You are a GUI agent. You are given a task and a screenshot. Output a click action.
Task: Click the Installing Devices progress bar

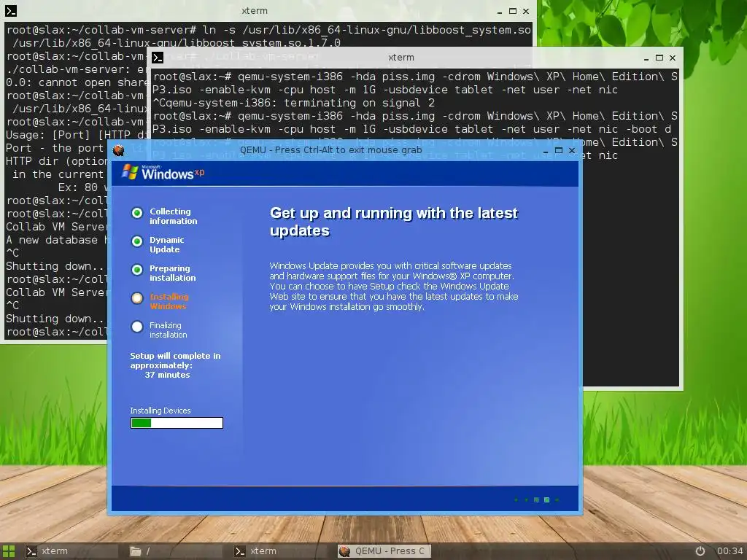coord(177,423)
